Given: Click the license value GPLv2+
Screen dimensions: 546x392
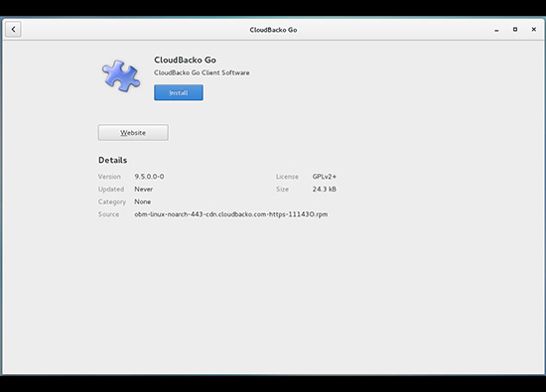Looking at the screenshot, I should 325,177.
